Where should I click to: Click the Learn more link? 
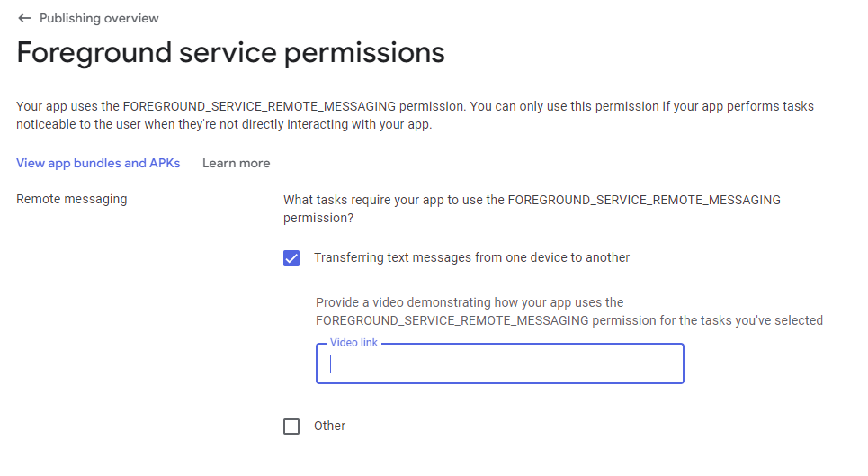click(236, 163)
